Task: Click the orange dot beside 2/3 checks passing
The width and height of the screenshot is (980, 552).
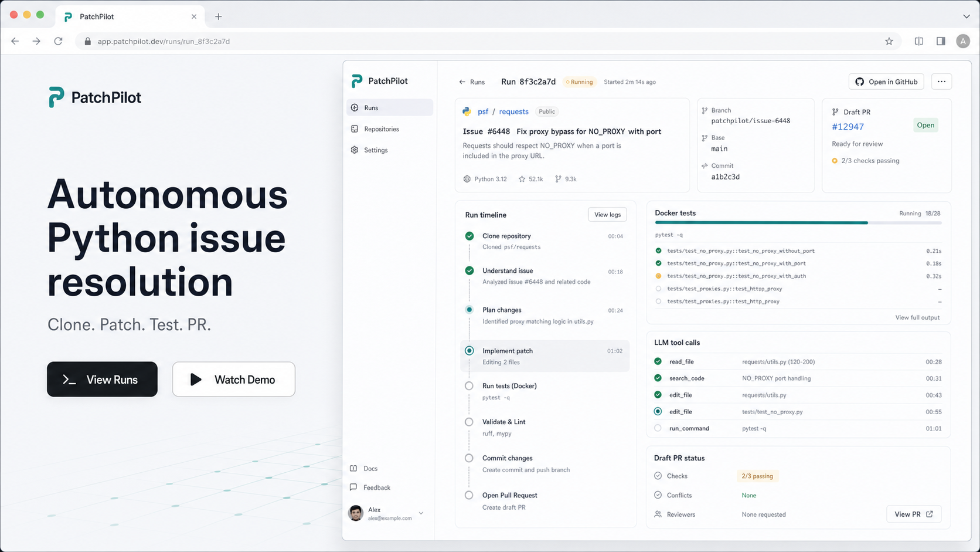Action: (835, 161)
